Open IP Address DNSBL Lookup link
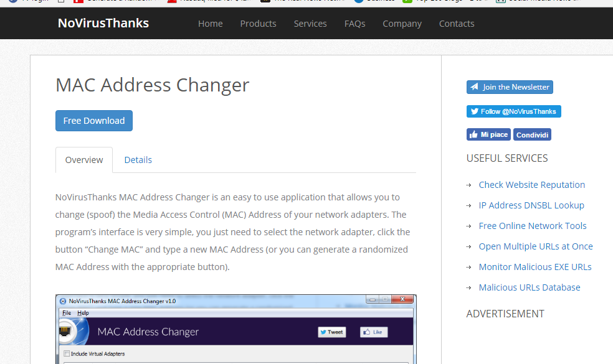 click(531, 205)
